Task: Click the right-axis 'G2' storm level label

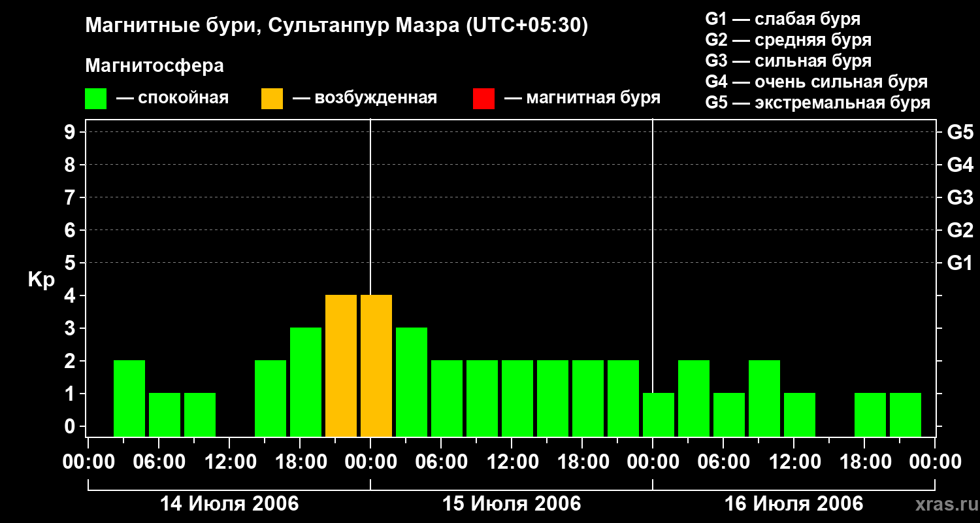Action: point(960,230)
